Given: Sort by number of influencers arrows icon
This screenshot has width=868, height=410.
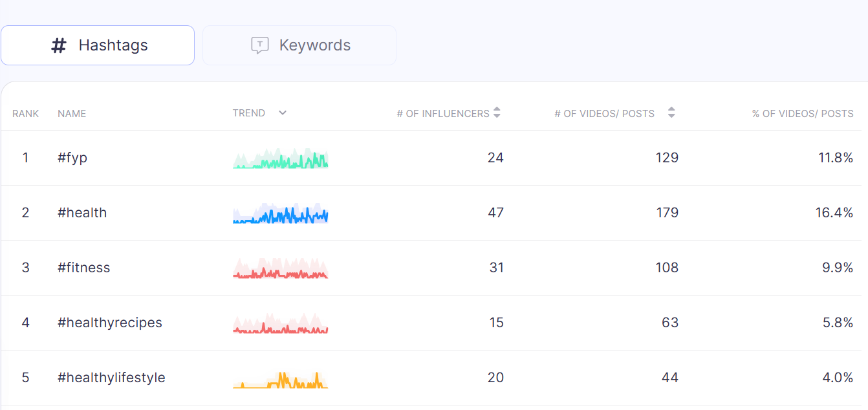Looking at the screenshot, I should 497,113.
